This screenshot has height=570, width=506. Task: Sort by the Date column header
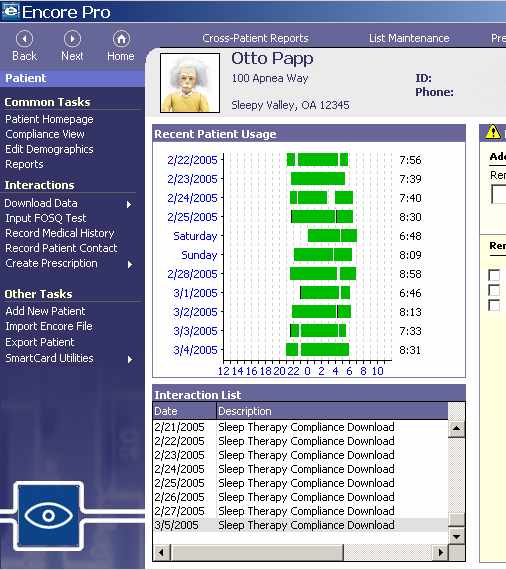[184, 411]
